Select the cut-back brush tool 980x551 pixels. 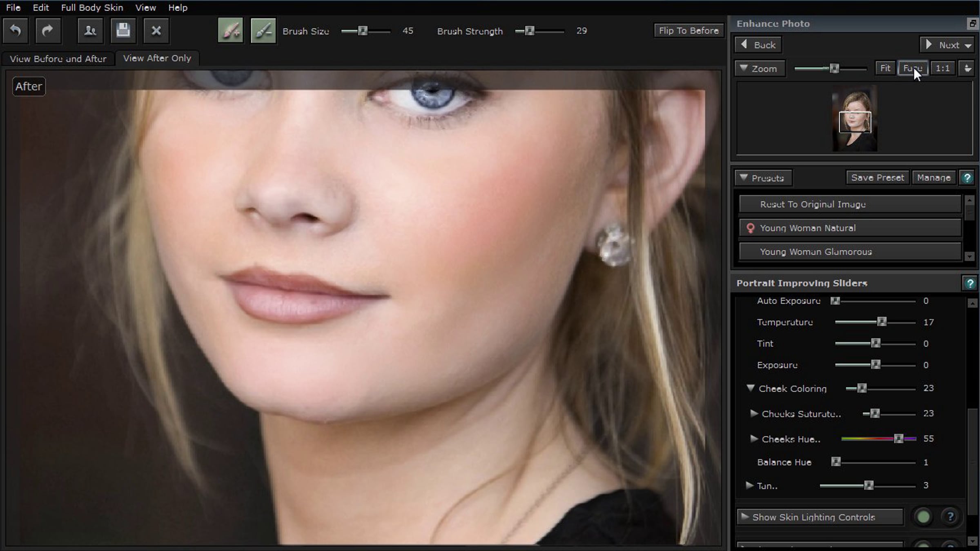pyautogui.click(x=263, y=31)
